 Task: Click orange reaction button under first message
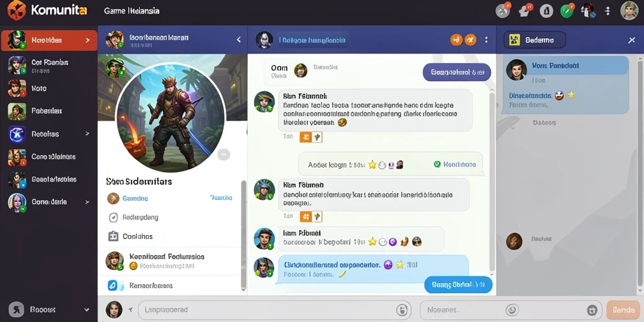click(305, 136)
